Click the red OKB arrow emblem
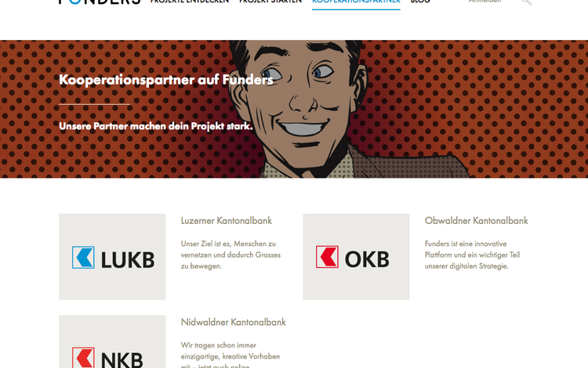 327,257
